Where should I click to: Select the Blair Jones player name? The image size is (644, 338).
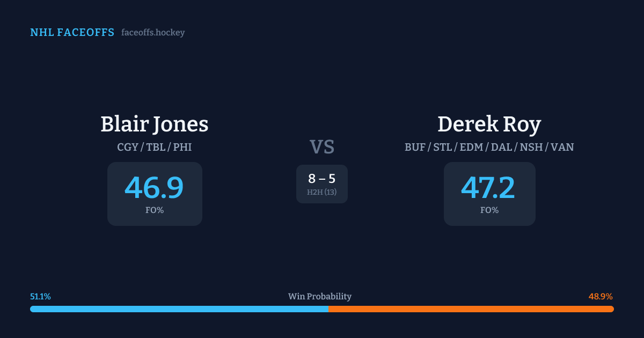(x=155, y=124)
